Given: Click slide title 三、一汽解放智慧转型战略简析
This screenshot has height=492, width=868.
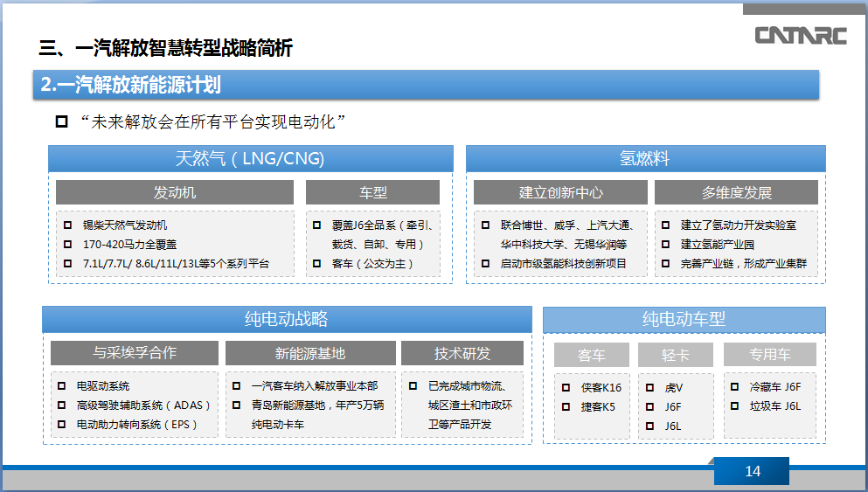Looking at the screenshot, I should pos(165,48).
